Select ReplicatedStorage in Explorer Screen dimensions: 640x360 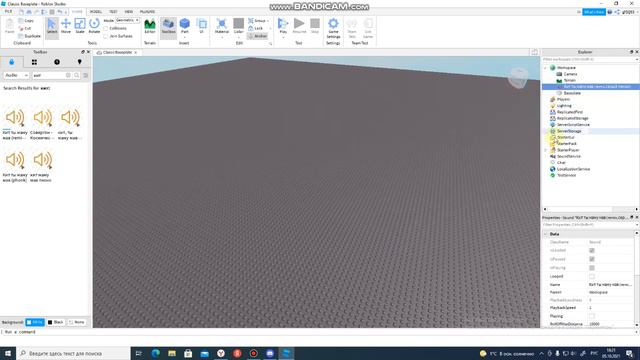572,118
